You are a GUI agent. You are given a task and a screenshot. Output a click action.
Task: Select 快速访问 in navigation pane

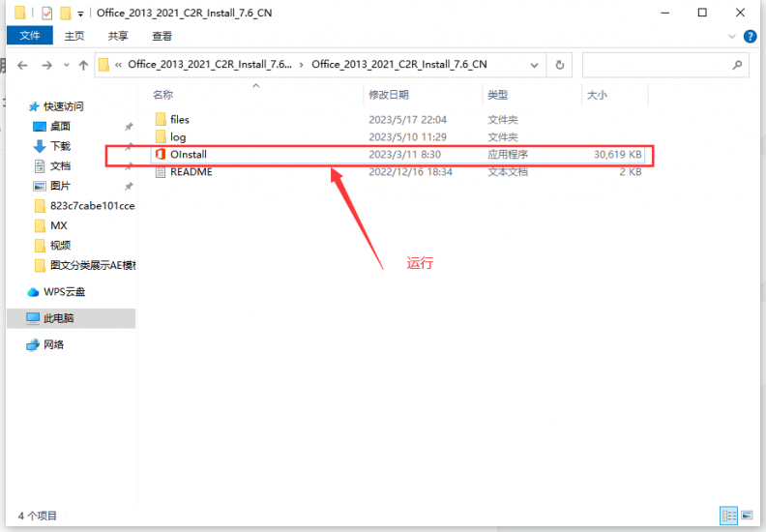(x=64, y=106)
